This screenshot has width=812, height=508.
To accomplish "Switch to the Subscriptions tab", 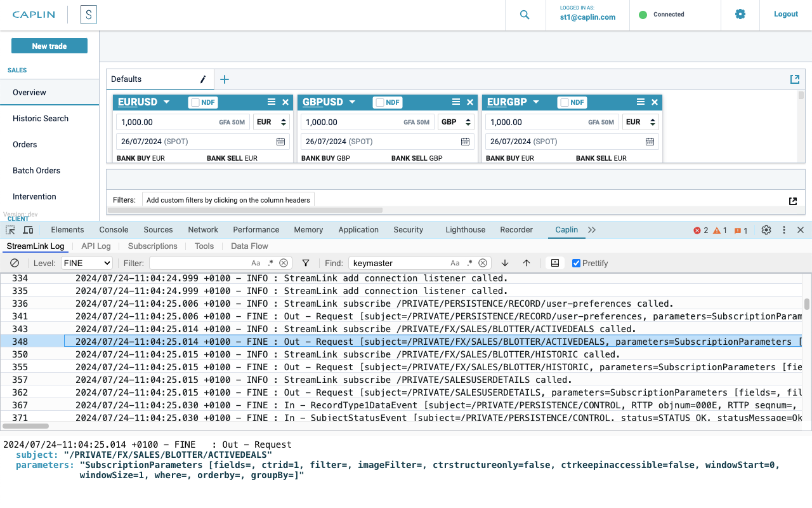I will coord(152,246).
